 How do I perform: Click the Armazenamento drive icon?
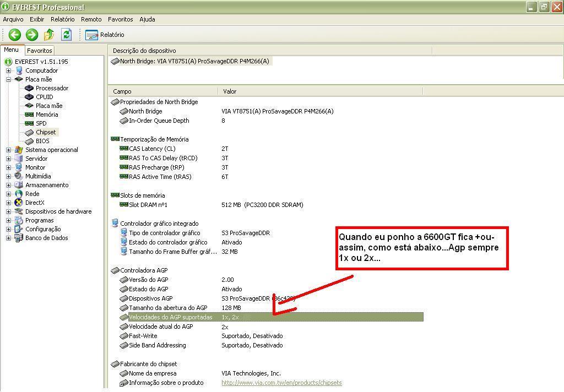point(19,185)
